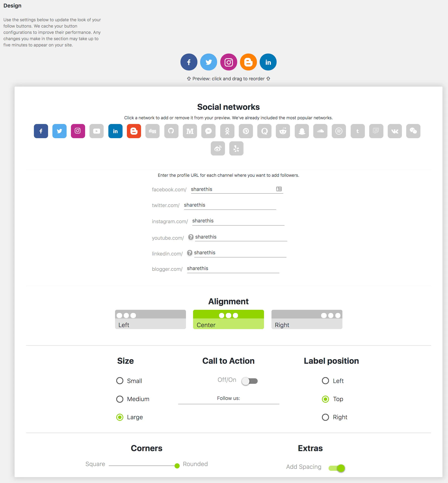Select Right alignment option

[x=307, y=319]
